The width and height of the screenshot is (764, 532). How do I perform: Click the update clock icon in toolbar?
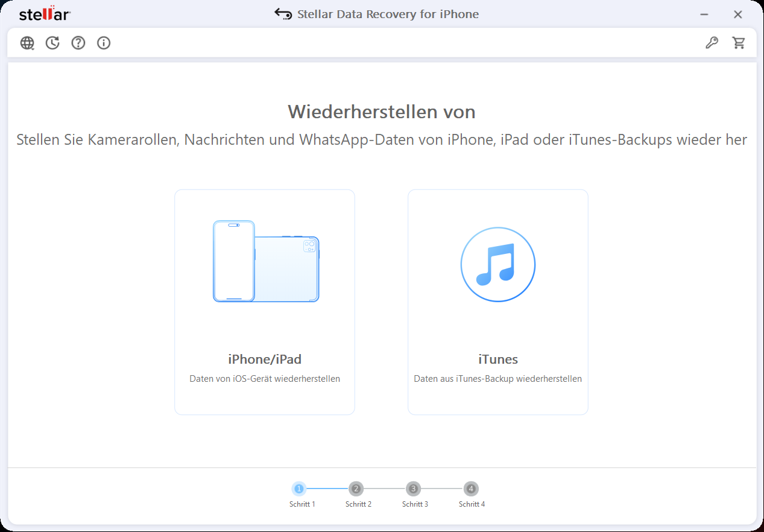point(52,43)
